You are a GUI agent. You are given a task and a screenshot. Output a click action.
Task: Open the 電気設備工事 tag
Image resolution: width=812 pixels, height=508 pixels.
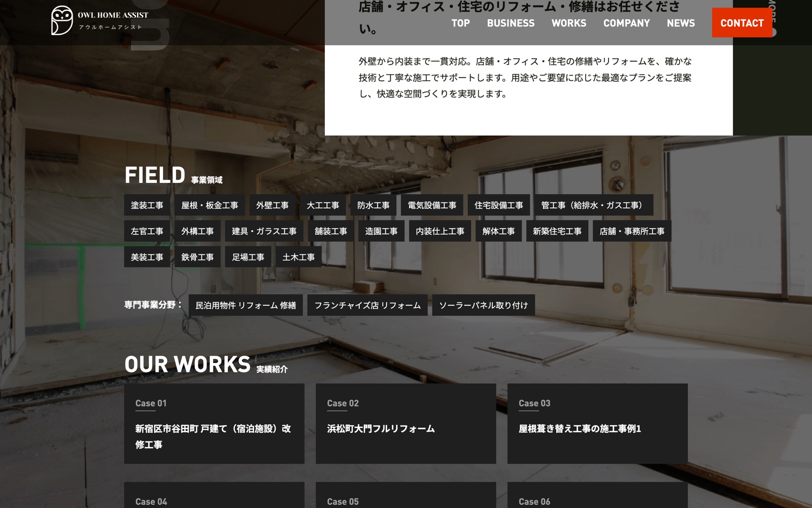coord(432,205)
